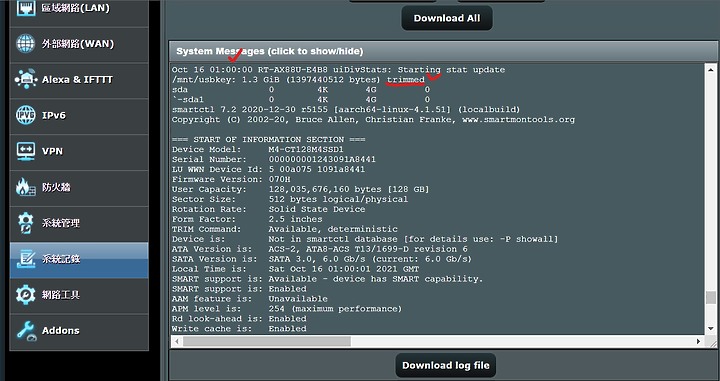Viewport: 720px width, 381px height.
Task: Select the 系統記錄 system log page
Action: coord(79,260)
